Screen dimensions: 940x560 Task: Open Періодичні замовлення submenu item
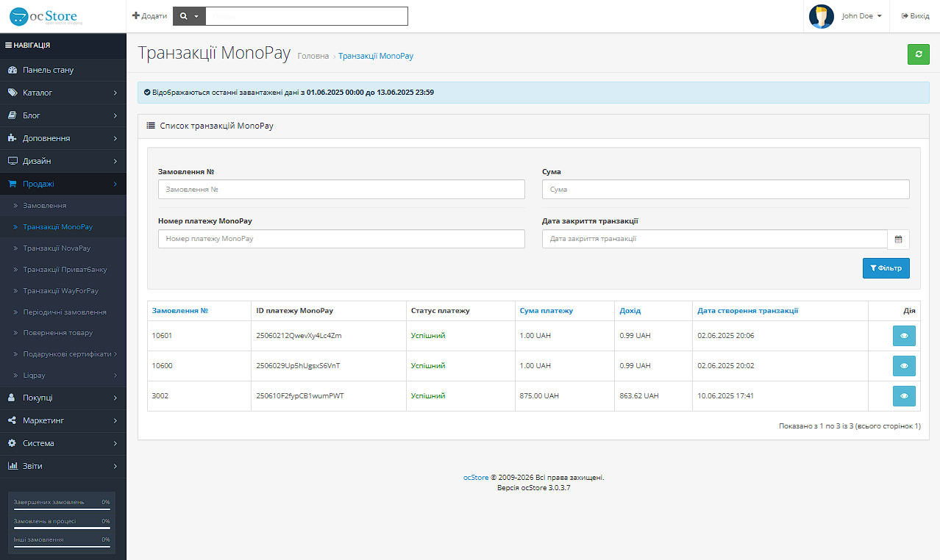63,312
